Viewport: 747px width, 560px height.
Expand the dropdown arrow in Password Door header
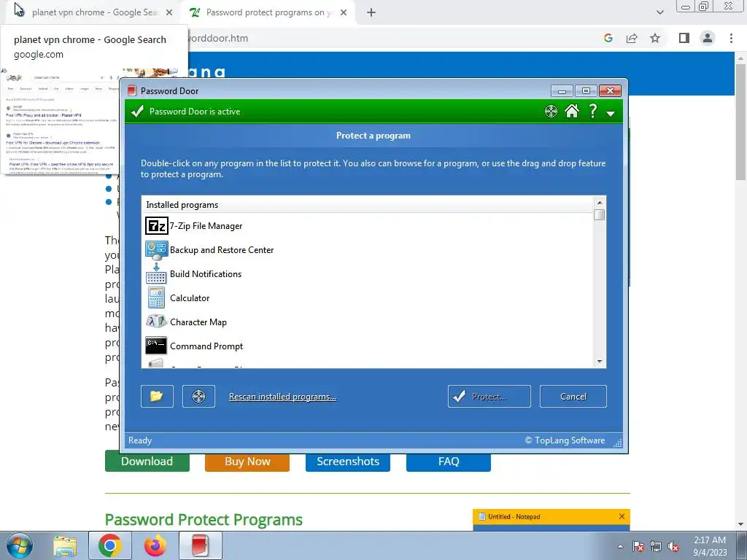point(611,113)
